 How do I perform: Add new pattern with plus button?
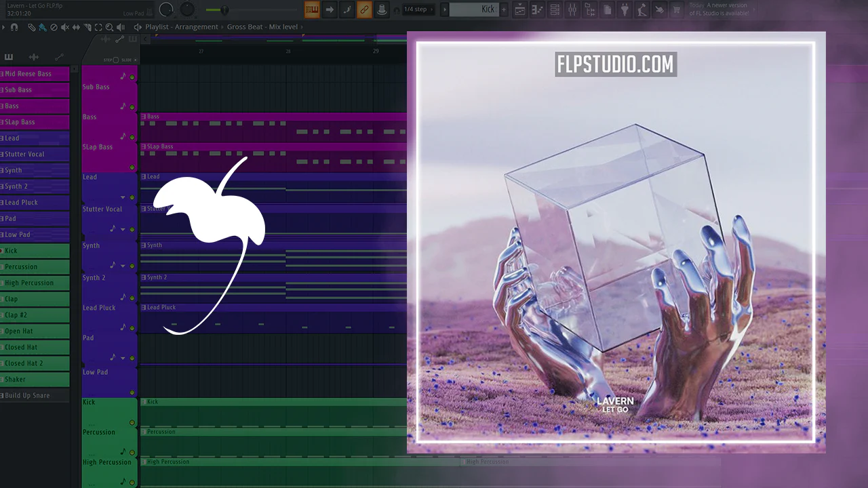pyautogui.click(x=504, y=9)
